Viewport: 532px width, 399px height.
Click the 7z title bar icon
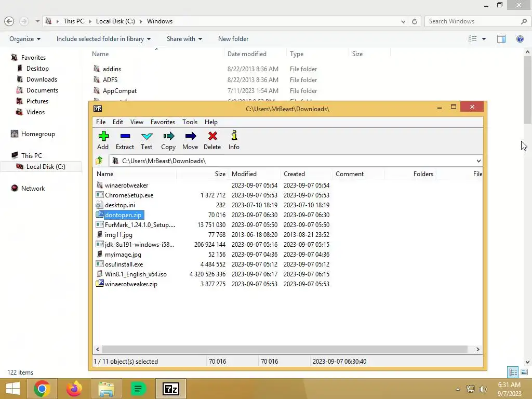[98, 109]
